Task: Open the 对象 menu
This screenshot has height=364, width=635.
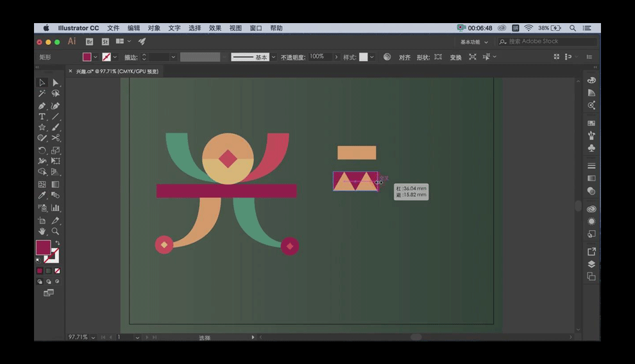Action: pos(154,28)
